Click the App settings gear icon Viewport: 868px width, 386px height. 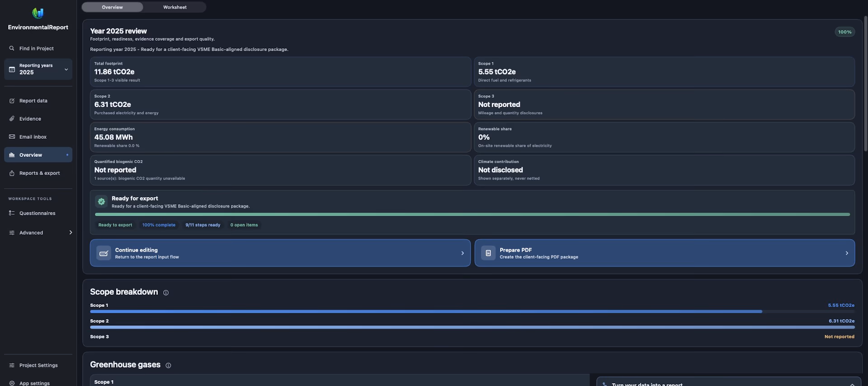[x=12, y=383]
